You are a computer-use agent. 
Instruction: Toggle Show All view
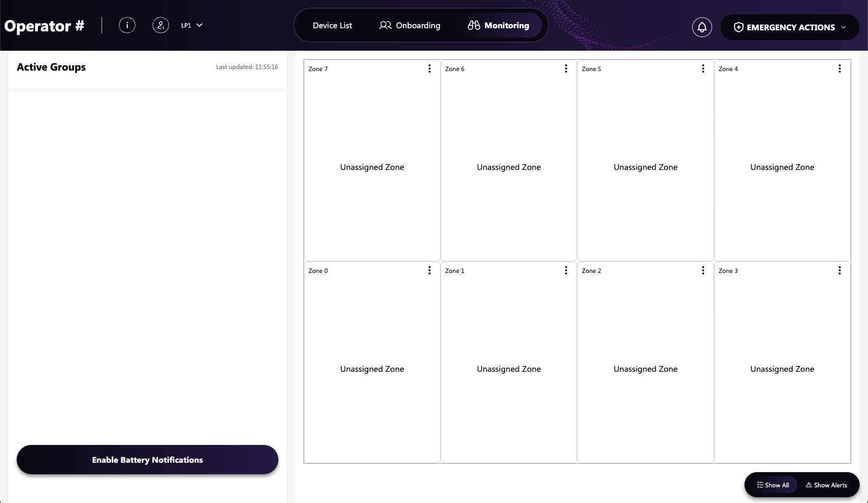tap(773, 485)
